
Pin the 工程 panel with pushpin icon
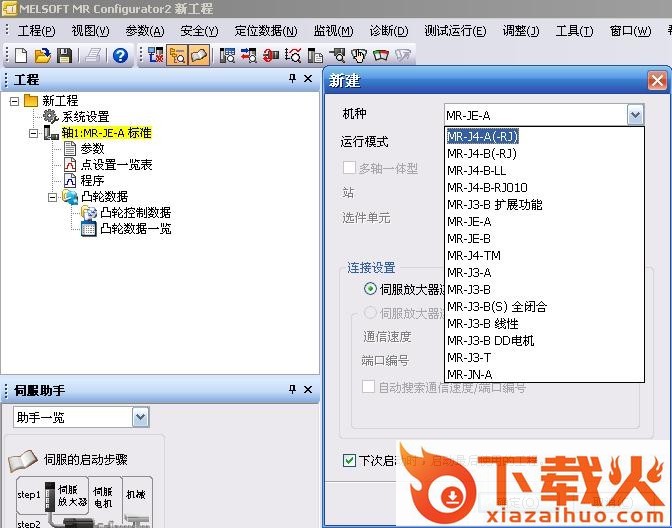(292, 79)
